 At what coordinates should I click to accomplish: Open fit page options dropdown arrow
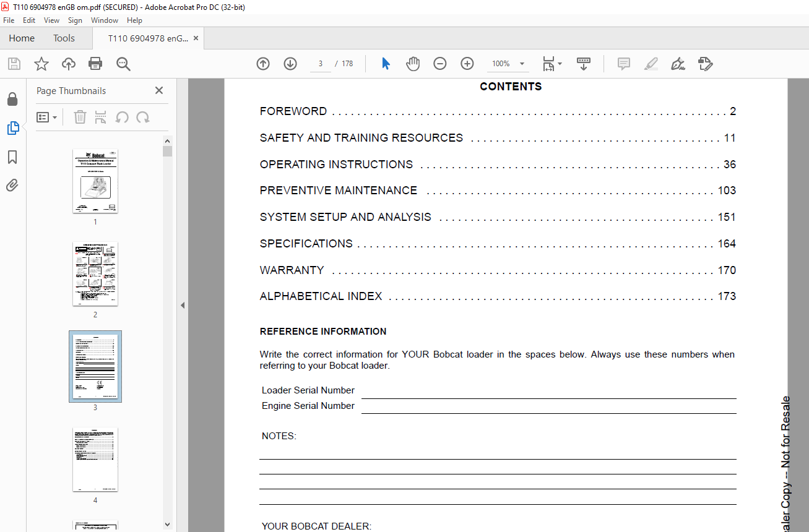pyautogui.click(x=560, y=64)
